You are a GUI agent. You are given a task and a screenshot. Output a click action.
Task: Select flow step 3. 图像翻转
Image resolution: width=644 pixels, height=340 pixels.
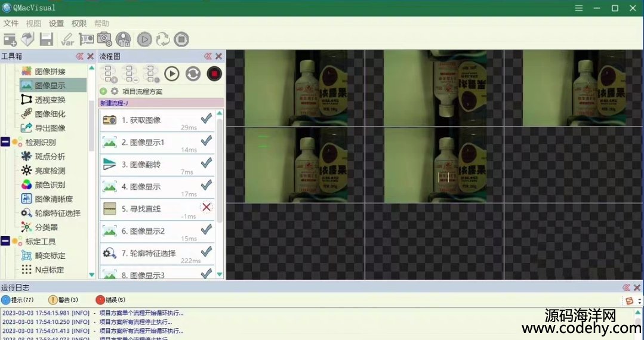point(157,165)
